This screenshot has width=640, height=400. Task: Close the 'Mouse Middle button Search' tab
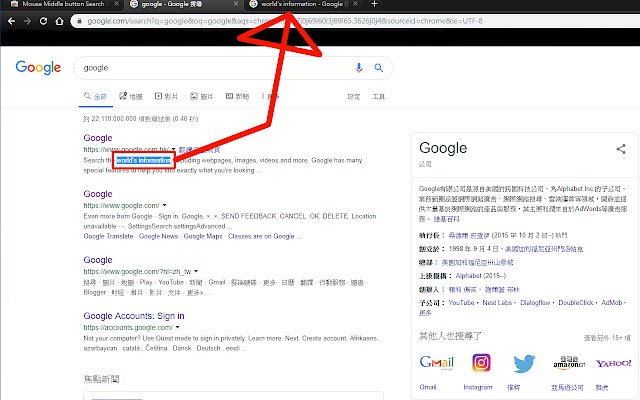click(x=116, y=4)
